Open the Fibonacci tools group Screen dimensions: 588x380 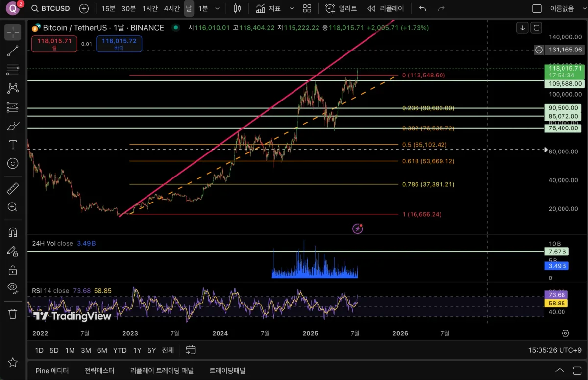click(x=13, y=70)
